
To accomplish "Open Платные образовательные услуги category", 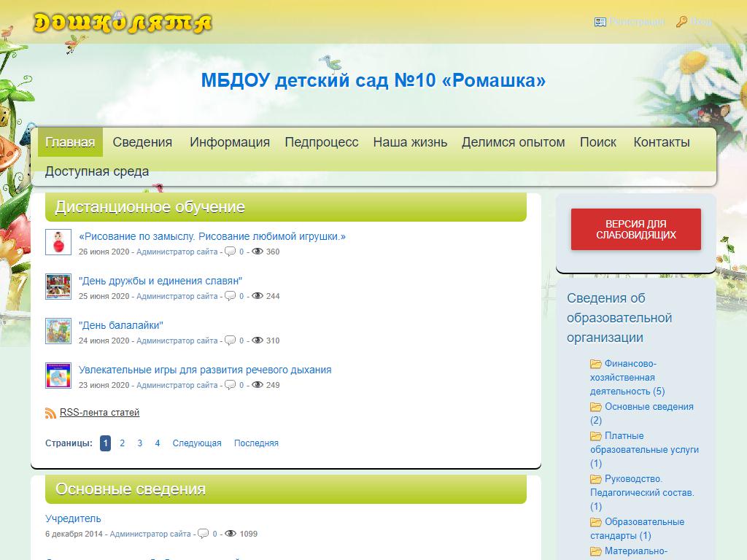I will pos(644,443).
